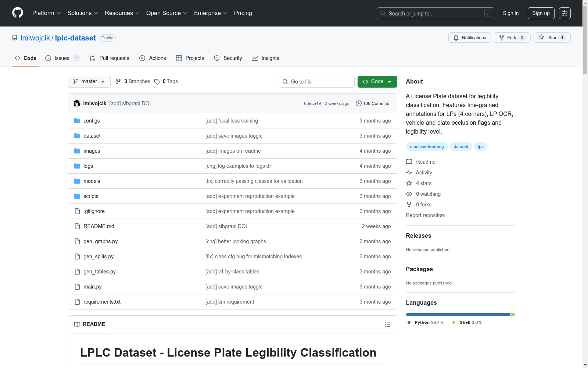Click the file icon beside README.md
The width and height of the screenshot is (588, 368).
point(77,226)
